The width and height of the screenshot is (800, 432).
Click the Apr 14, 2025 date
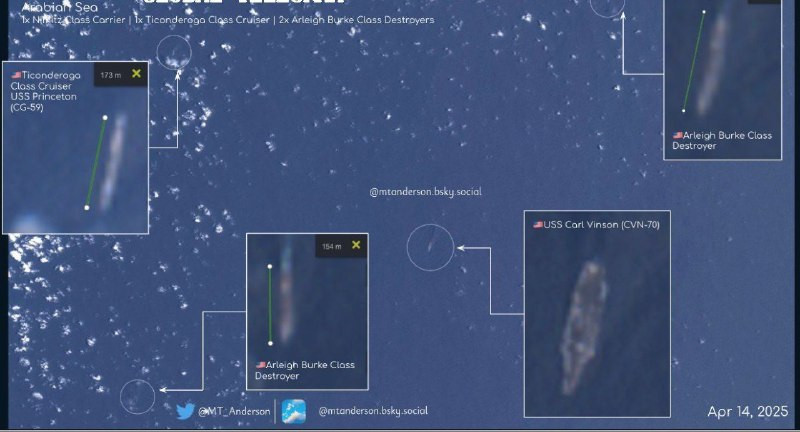747,412
